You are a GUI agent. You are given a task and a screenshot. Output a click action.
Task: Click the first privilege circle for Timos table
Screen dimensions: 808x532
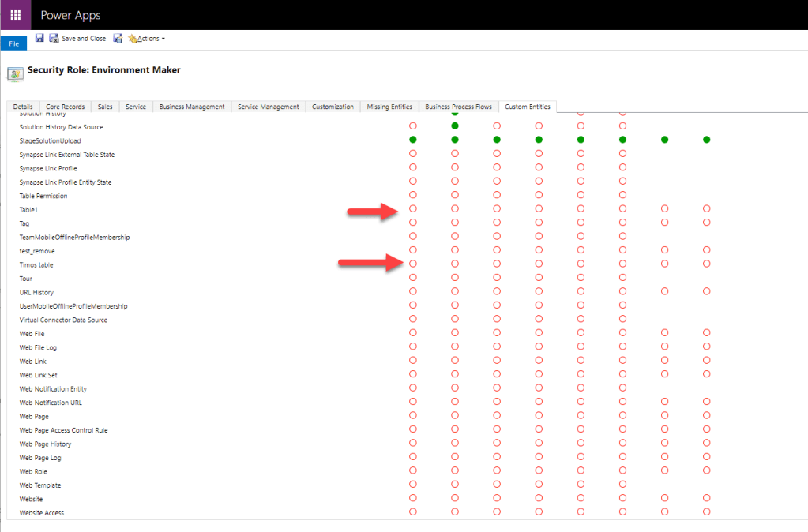(412, 264)
